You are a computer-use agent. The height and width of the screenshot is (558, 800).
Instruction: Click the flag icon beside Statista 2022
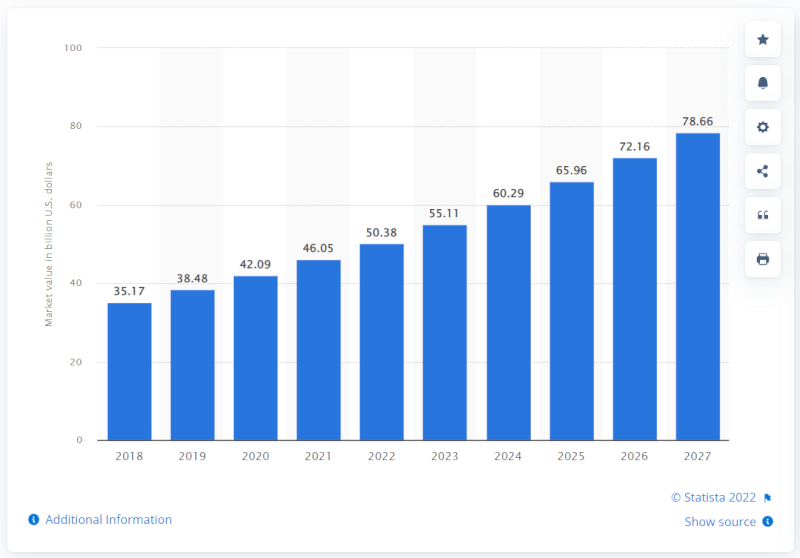coord(767,498)
